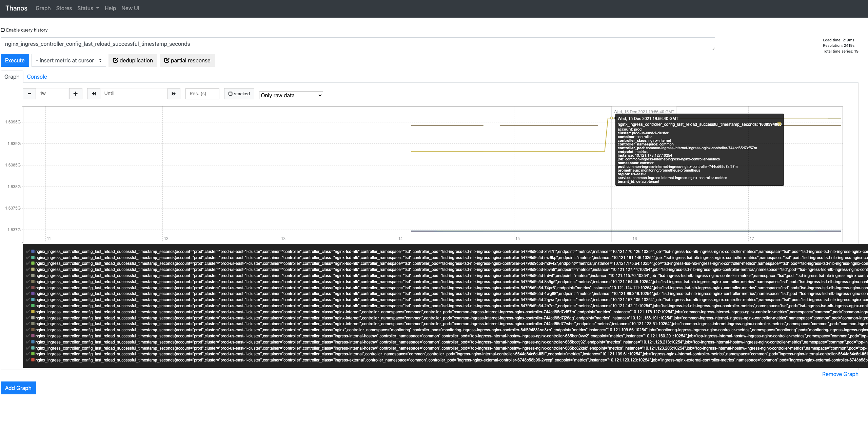
Task: Click Add Graph to create another panel
Action: (x=18, y=388)
